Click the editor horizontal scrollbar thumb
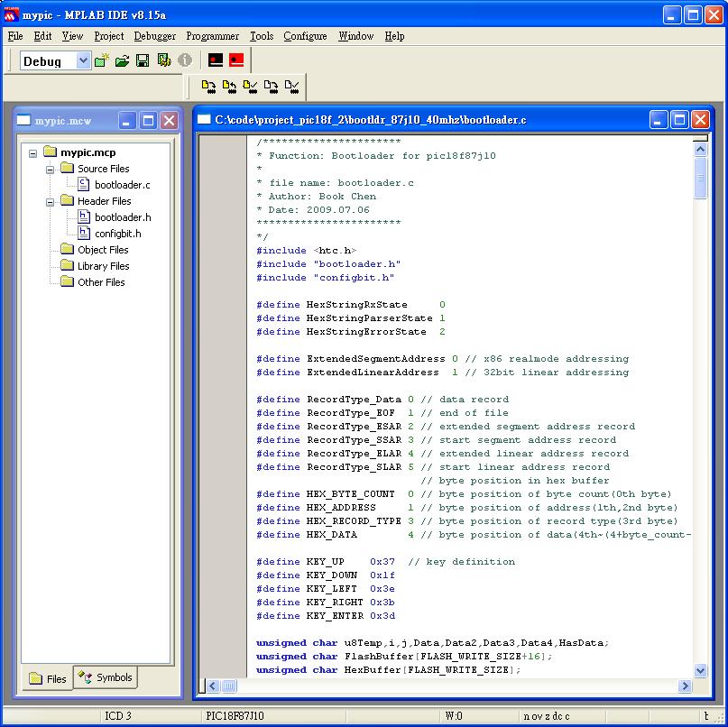728x727 pixels. 229,686
